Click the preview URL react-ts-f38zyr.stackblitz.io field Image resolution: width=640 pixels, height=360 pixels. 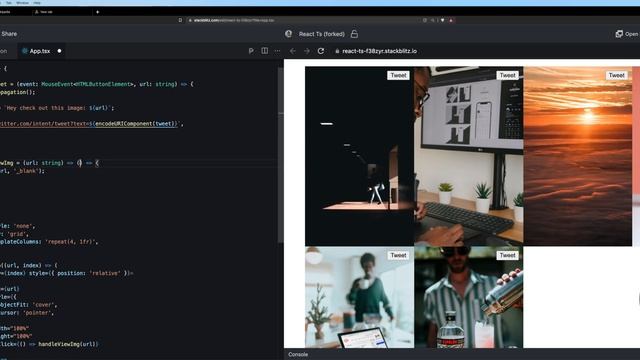(x=379, y=51)
